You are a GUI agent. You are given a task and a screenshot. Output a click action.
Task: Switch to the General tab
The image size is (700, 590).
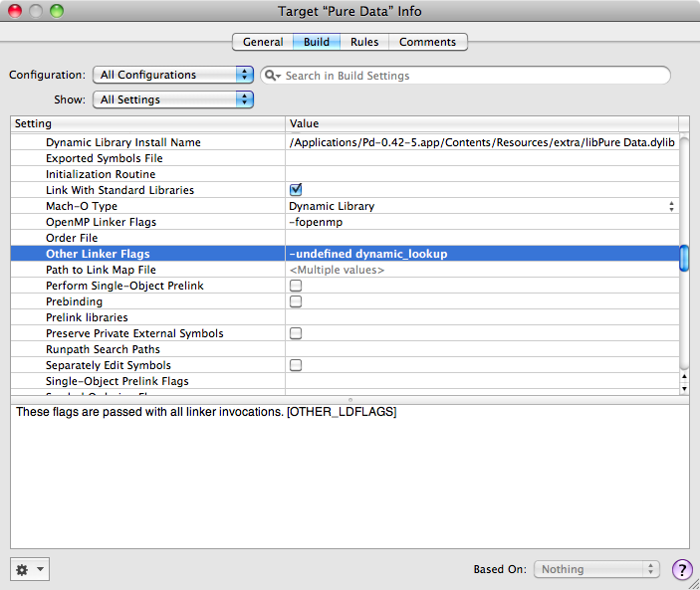pyautogui.click(x=263, y=42)
